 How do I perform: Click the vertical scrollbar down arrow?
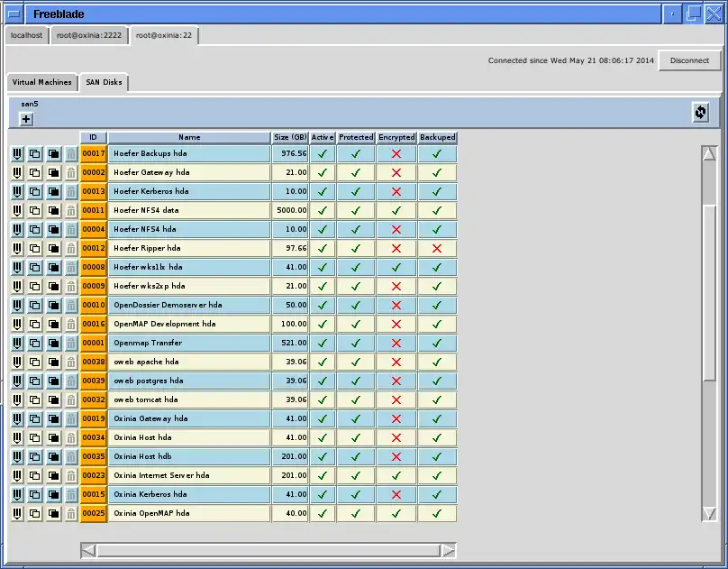(x=709, y=513)
